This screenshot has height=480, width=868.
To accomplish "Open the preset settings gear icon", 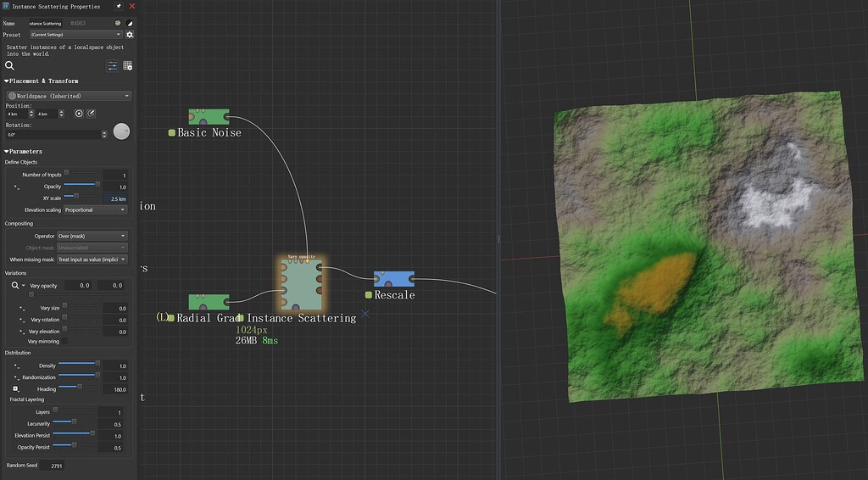I will [x=130, y=35].
